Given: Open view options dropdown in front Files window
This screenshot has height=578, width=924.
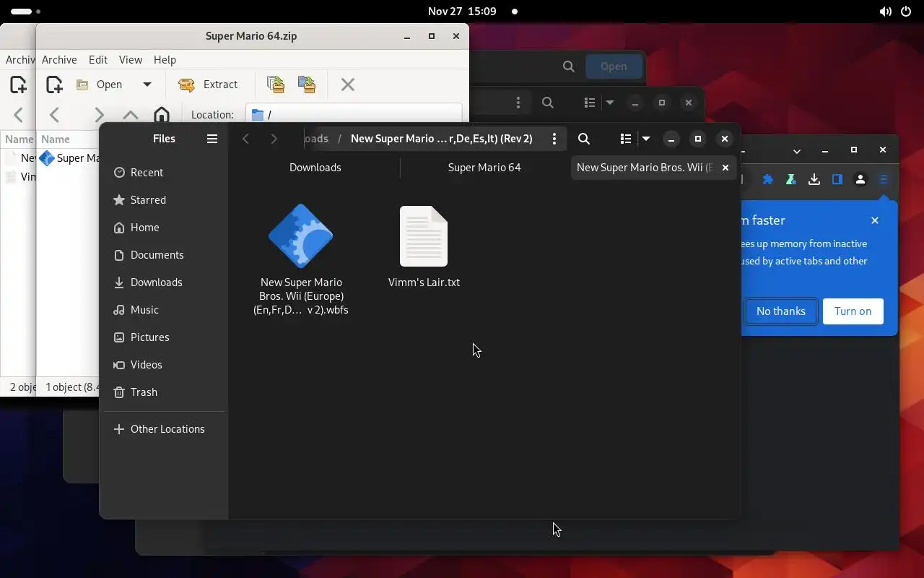Looking at the screenshot, I should coord(646,139).
